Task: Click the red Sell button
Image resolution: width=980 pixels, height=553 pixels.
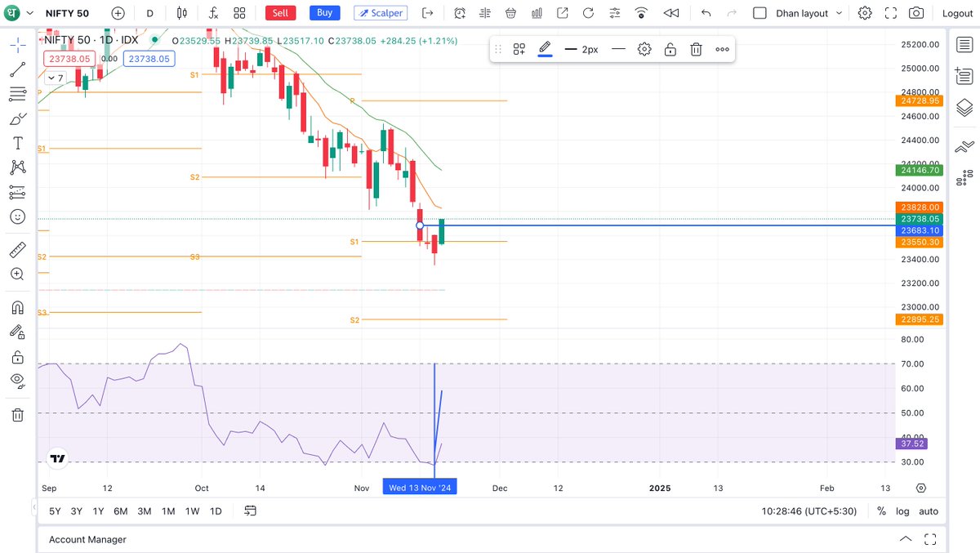Action: pyautogui.click(x=281, y=13)
